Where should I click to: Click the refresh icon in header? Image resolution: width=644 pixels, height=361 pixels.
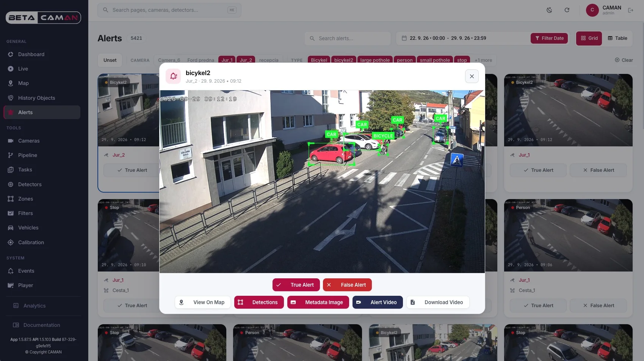pos(567,10)
